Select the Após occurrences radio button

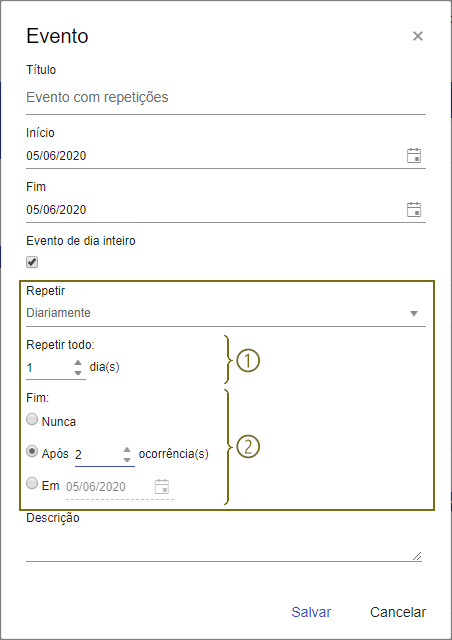coord(32,452)
